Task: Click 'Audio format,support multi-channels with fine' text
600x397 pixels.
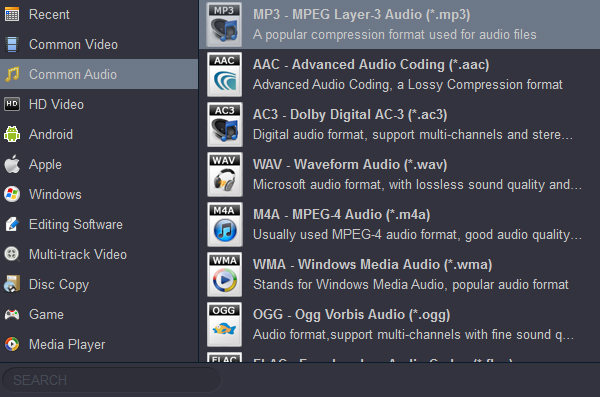Action: pyautogui.click(x=413, y=335)
